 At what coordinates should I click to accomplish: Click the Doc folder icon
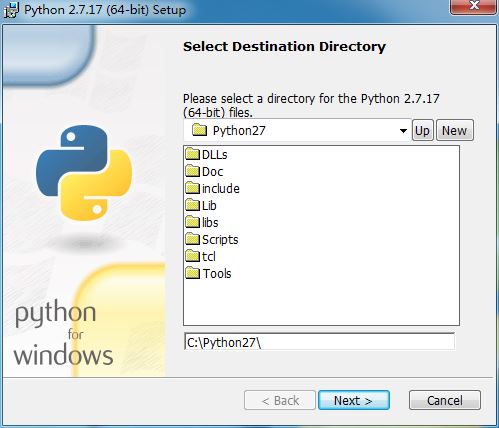pos(192,171)
